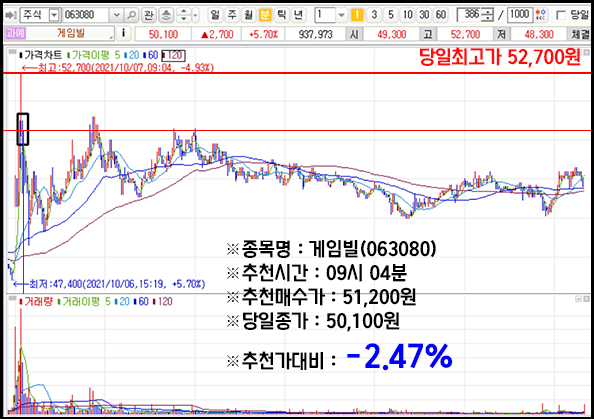Close the price chart panel with x icon
Screen dimensions: 594x419
(x=587, y=53)
